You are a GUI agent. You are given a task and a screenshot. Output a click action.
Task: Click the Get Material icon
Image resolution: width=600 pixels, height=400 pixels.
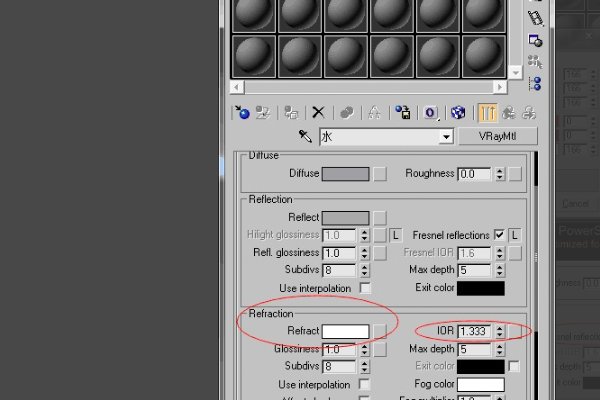tap(242, 113)
